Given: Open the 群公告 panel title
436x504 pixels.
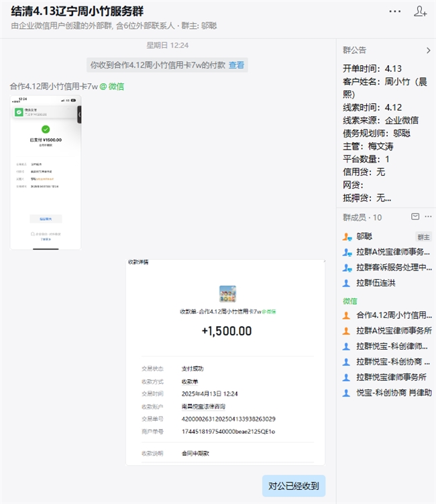Looking at the screenshot, I should (x=354, y=50).
